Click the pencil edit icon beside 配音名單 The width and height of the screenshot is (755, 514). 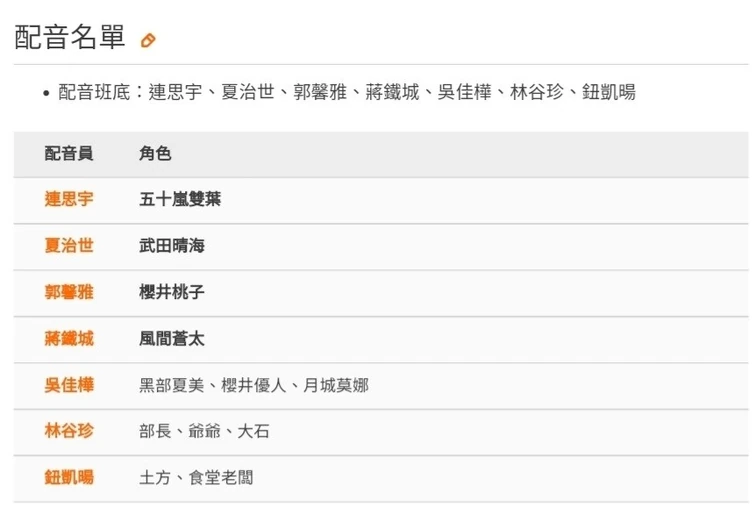tap(148, 41)
